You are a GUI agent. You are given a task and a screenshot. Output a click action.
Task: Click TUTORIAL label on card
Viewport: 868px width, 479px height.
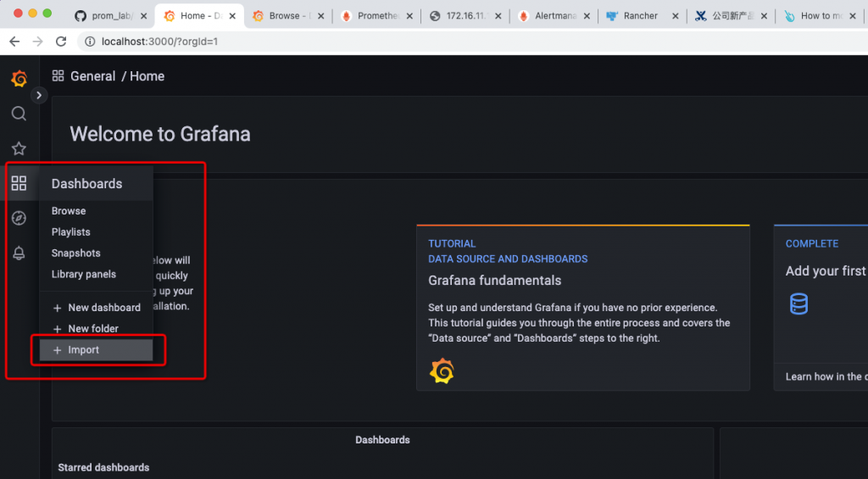[x=452, y=243]
